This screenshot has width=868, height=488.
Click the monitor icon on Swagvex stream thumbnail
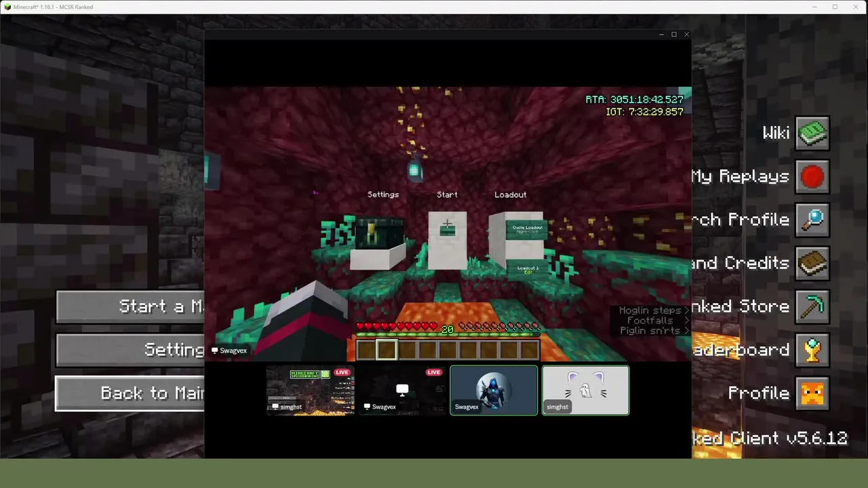tap(402, 390)
